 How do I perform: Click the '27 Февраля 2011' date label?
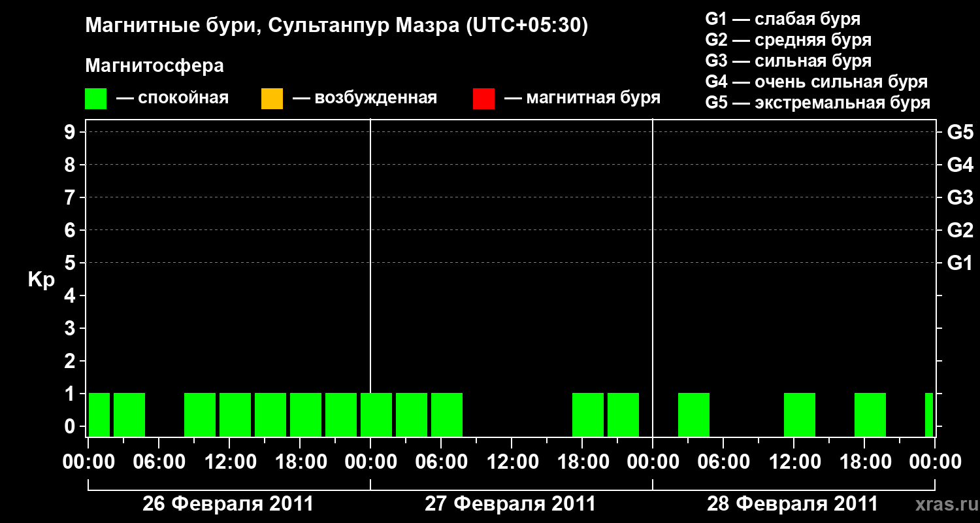510,504
